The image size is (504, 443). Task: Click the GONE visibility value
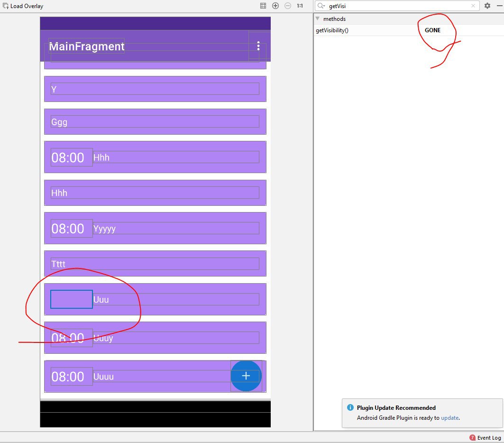pyautogui.click(x=432, y=30)
